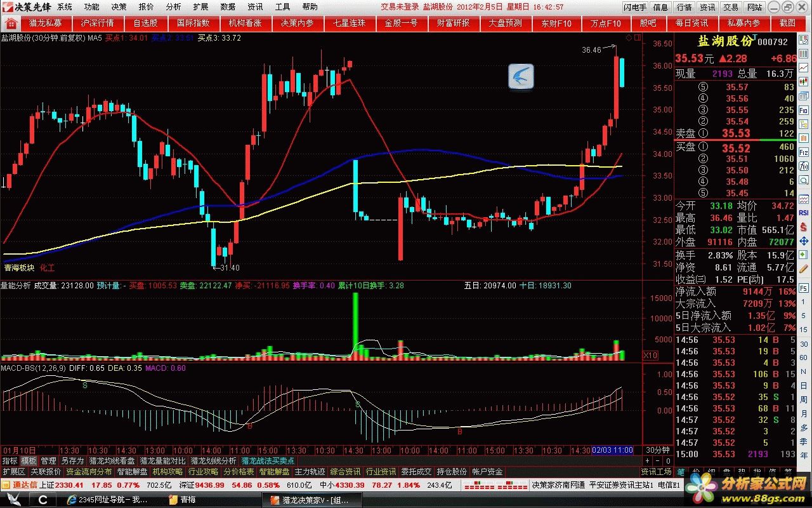Select the 猎龙划线分析 template tab
Image resolution: width=812 pixels, height=508 pixels.
(x=213, y=460)
